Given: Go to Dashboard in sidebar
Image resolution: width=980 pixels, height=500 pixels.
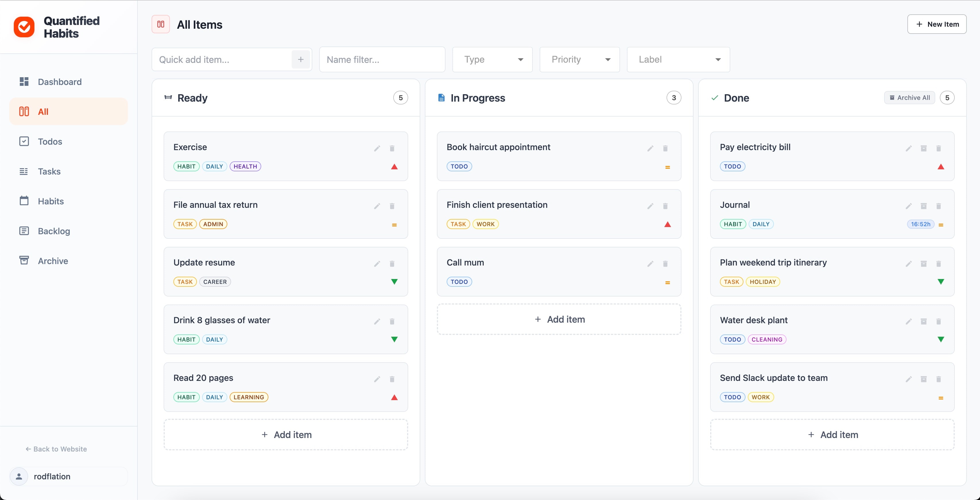Looking at the screenshot, I should (69, 82).
